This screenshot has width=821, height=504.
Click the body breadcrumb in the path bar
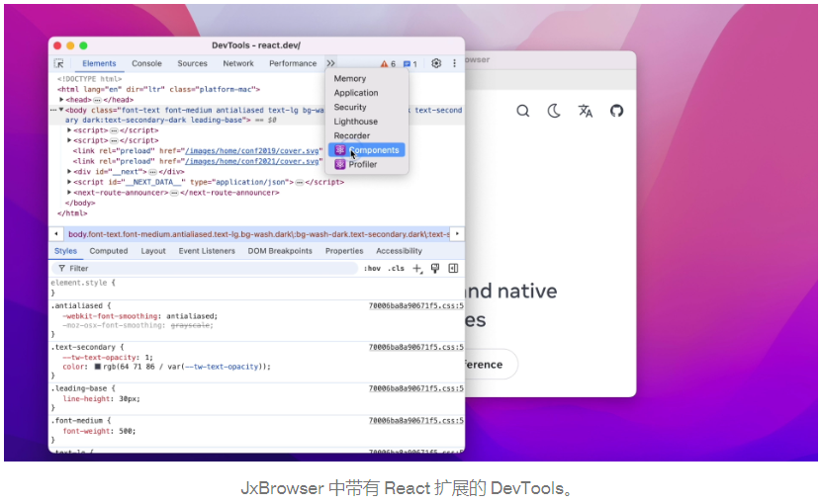pos(258,234)
